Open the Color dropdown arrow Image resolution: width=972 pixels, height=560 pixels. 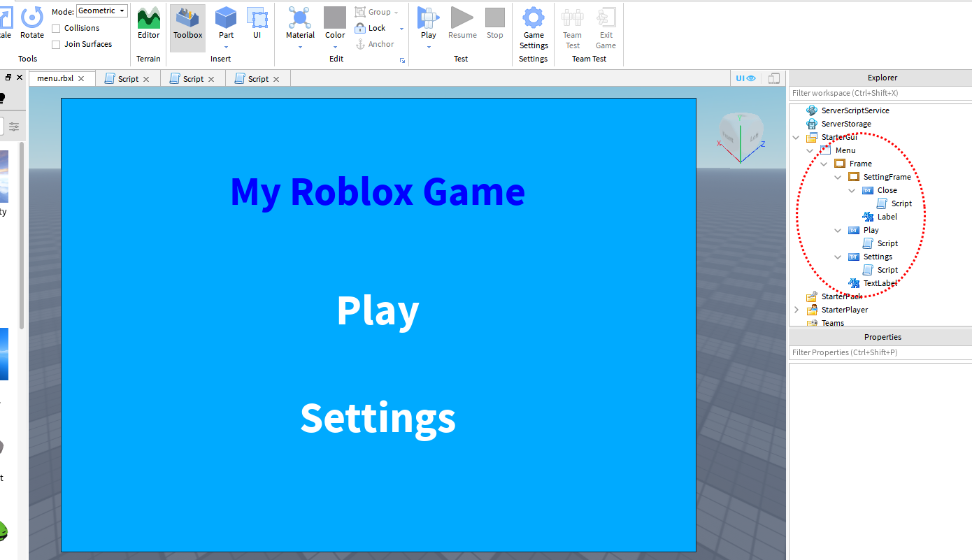tap(335, 48)
